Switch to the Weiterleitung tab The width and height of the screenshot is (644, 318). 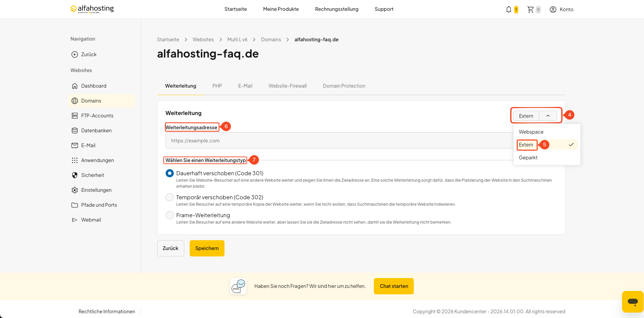181,86
